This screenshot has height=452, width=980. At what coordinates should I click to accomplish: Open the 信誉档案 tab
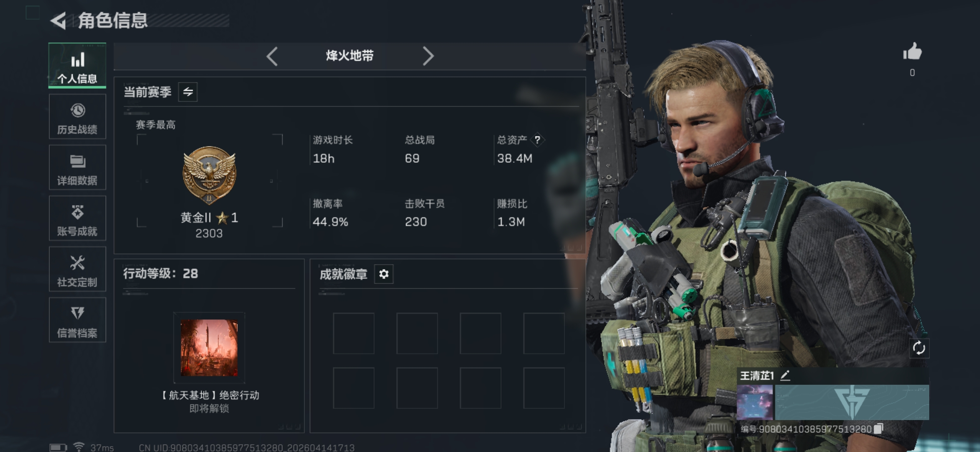pos(77,320)
